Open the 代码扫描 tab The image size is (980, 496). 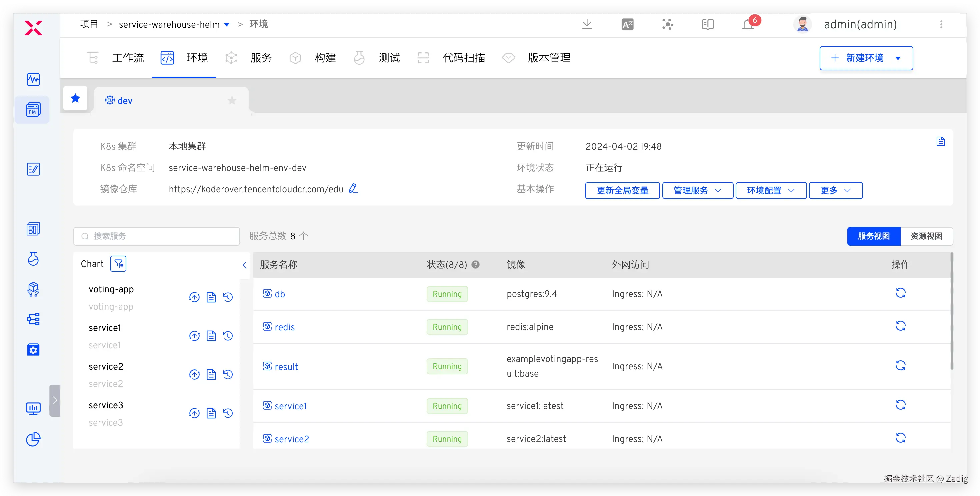click(463, 58)
